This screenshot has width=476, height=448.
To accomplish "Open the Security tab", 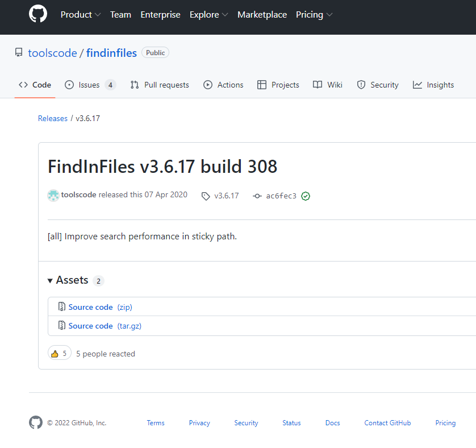I will [378, 85].
